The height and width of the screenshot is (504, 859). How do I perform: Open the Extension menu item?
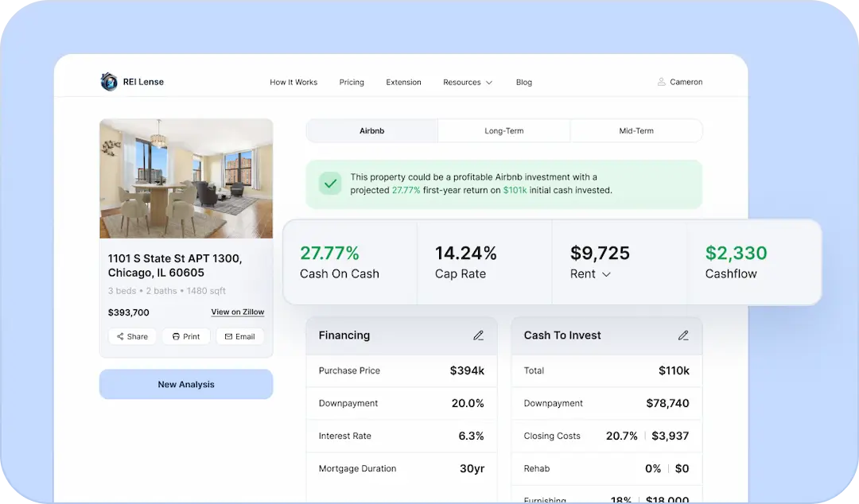tap(403, 83)
